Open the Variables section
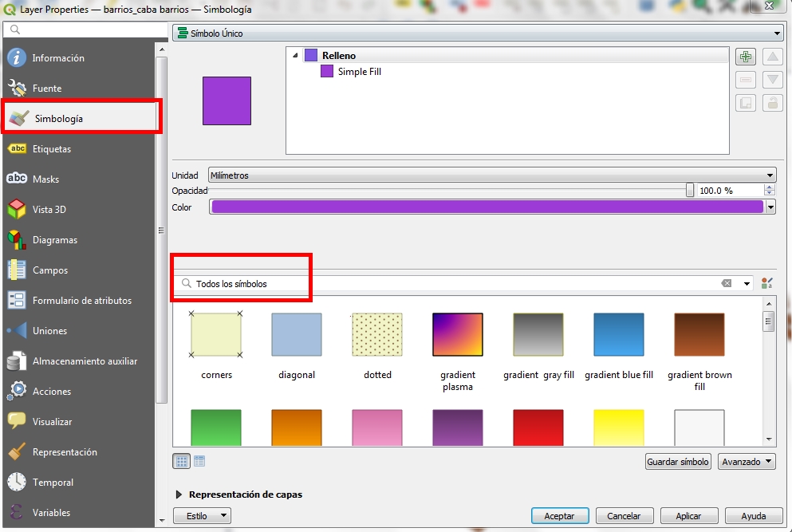Screen dimensions: 792x532 point(78,512)
